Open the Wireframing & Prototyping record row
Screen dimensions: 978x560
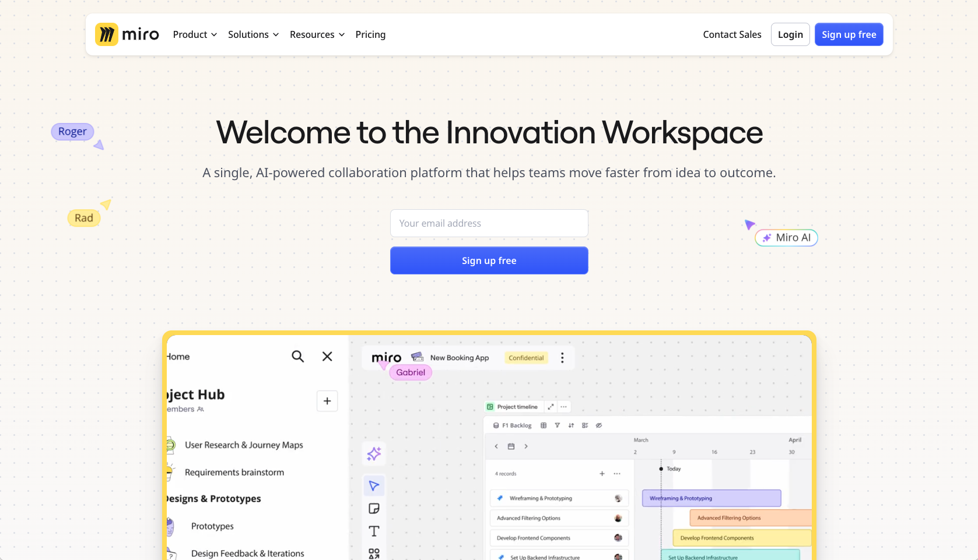(559, 498)
